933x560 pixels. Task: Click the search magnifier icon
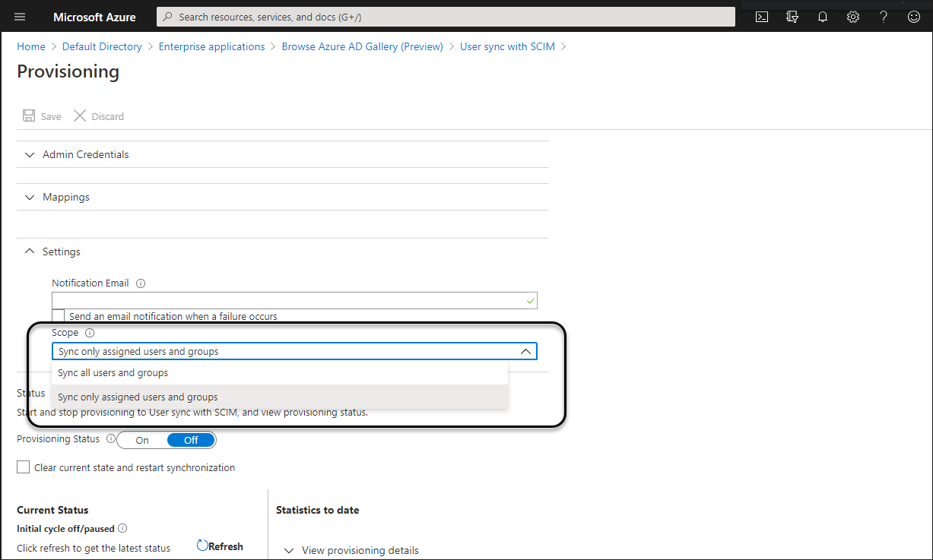[x=167, y=17]
